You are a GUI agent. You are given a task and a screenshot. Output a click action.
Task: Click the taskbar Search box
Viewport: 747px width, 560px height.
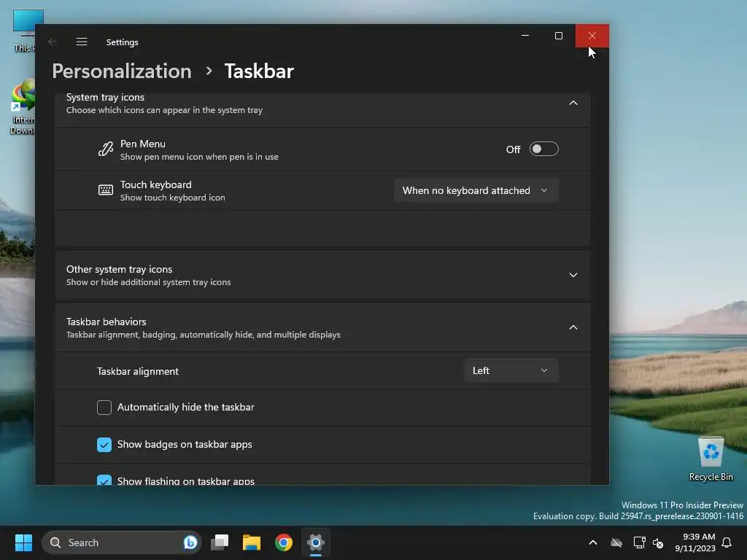(122, 542)
